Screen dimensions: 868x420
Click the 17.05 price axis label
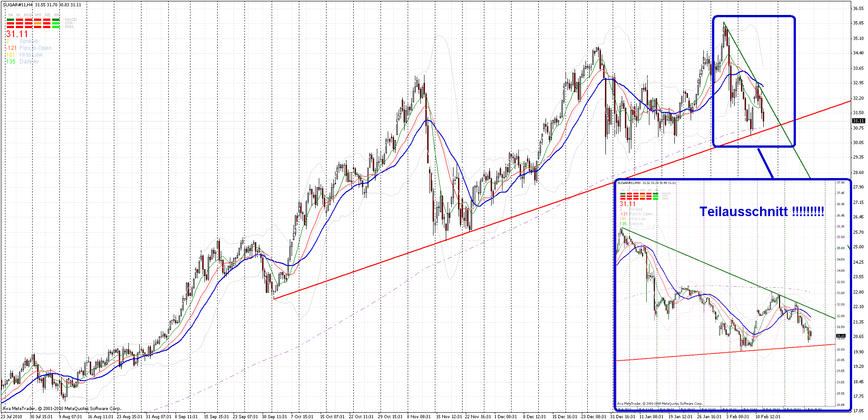pos(858,411)
